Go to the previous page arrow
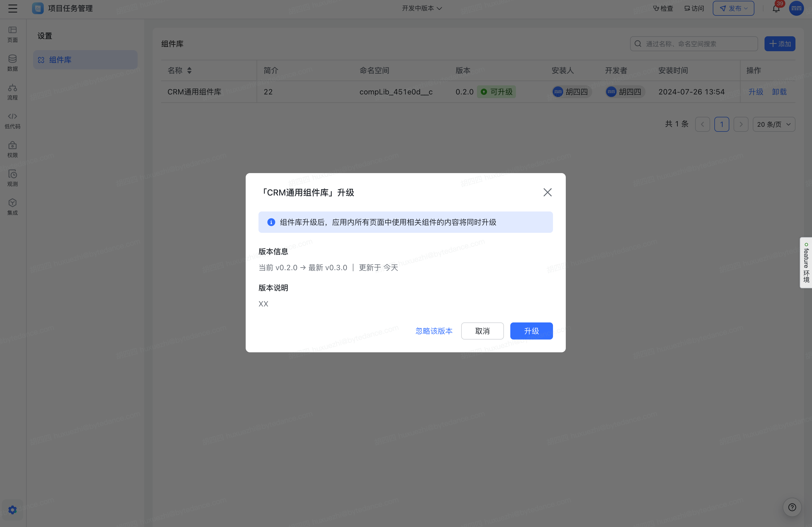This screenshot has width=812, height=527. pyautogui.click(x=702, y=124)
